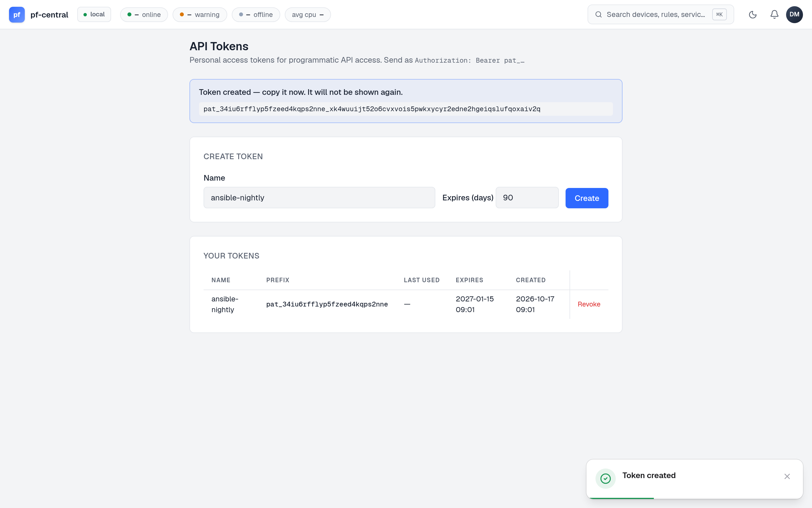Select the newly created full token string

(x=372, y=109)
